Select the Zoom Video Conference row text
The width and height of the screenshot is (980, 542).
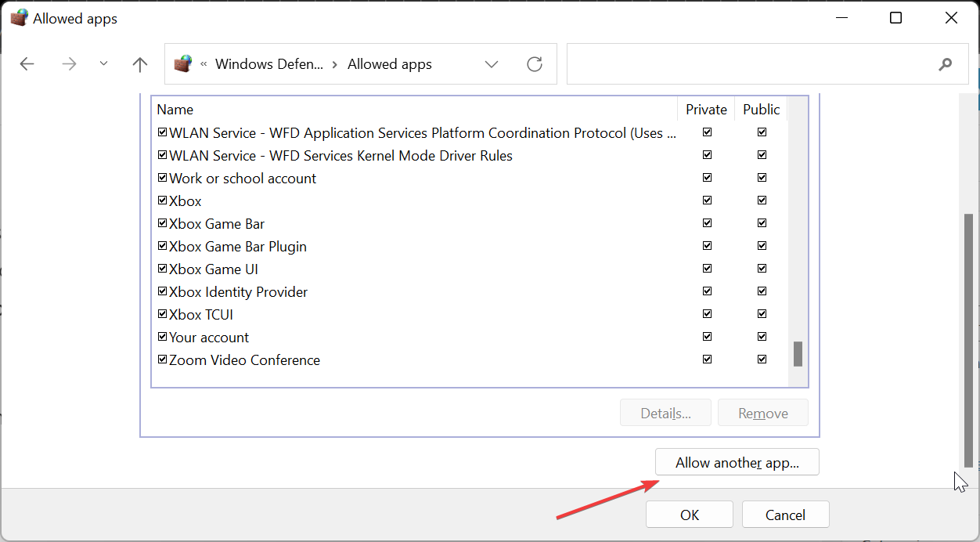244,360
